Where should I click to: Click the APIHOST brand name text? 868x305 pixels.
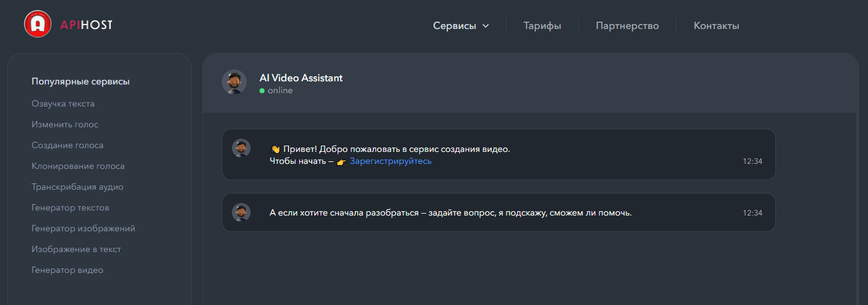(x=86, y=25)
